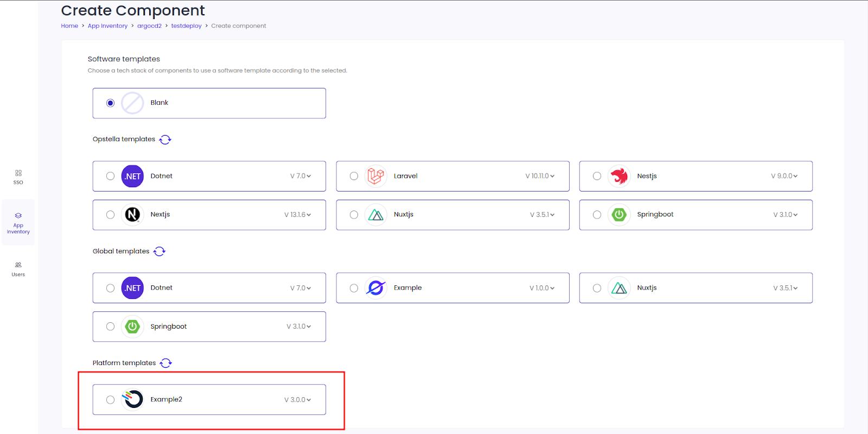Click the 'Blank' template label
The height and width of the screenshot is (434, 868).
159,103
